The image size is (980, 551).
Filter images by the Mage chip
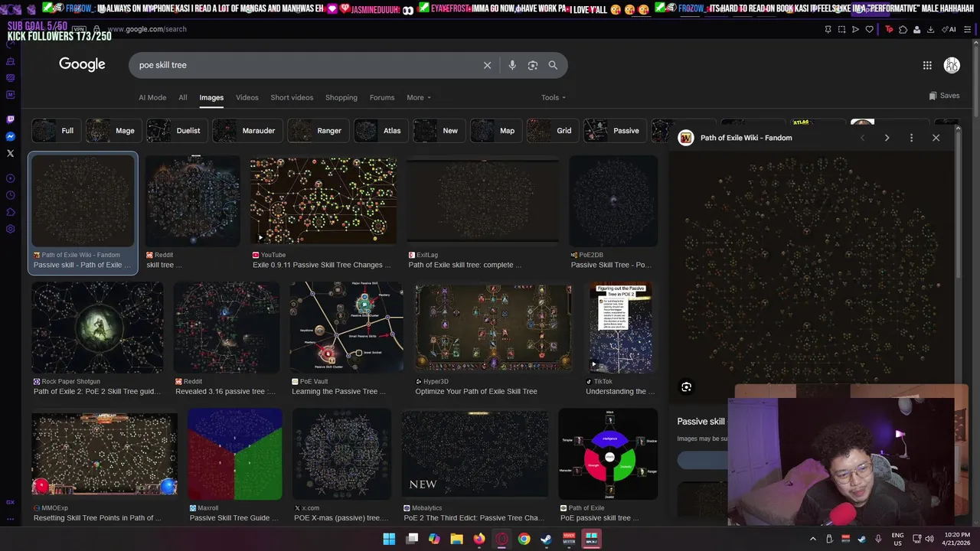[113, 131]
